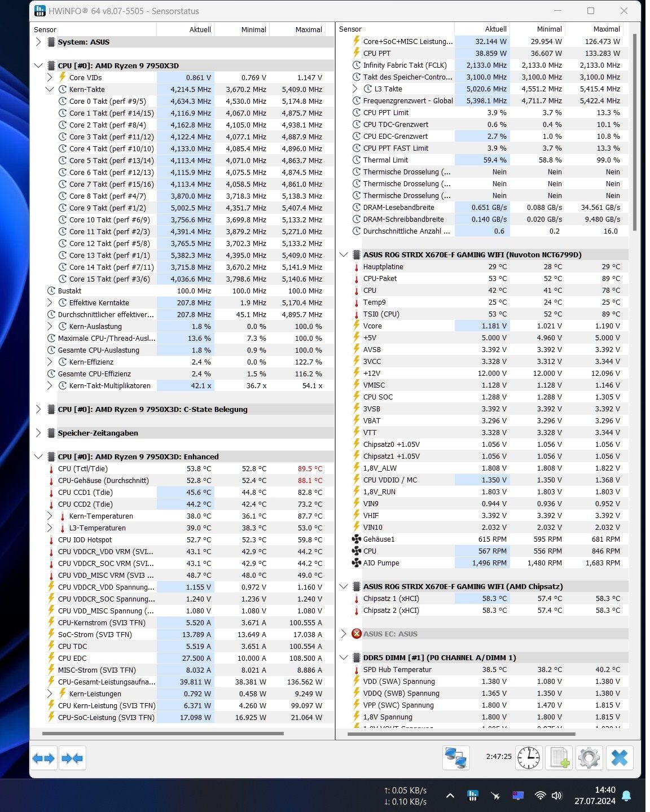Click the collapse-all blue arrows button
650x812 pixels.
click(72, 758)
